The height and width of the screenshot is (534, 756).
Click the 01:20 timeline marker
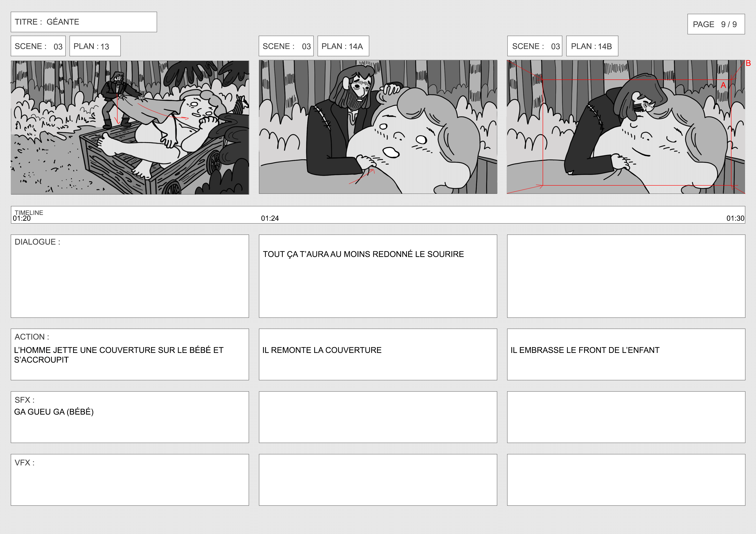pyautogui.click(x=22, y=218)
